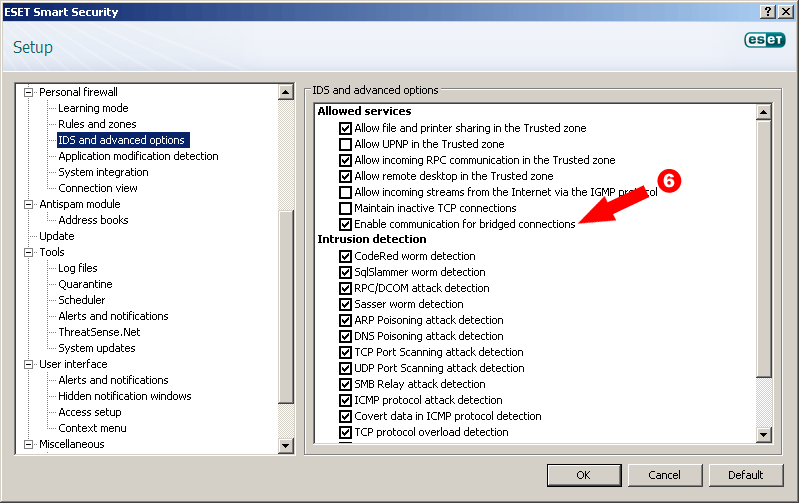The width and height of the screenshot is (799, 503).
Task: Open Hidden notification windows settings
Action: point(125,396)
